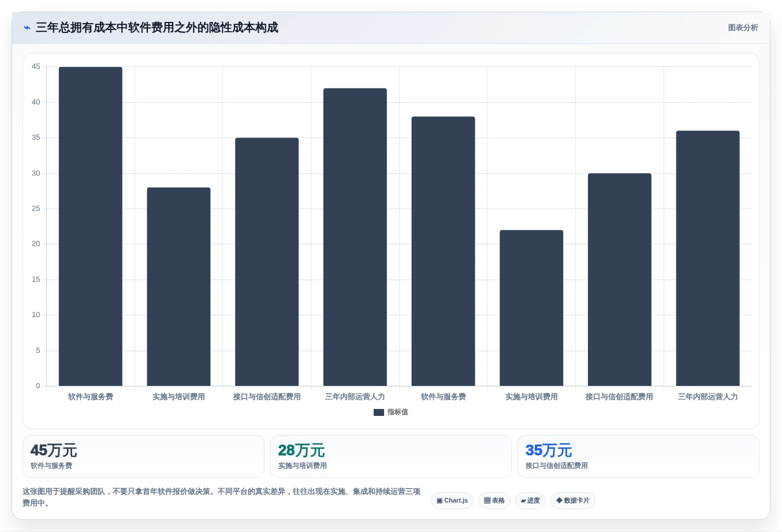Click the description paragraph starting 这张图用于提醒采购团队
Image resolution: width=782 pixels, height=532 pixels.
(221, 497)
